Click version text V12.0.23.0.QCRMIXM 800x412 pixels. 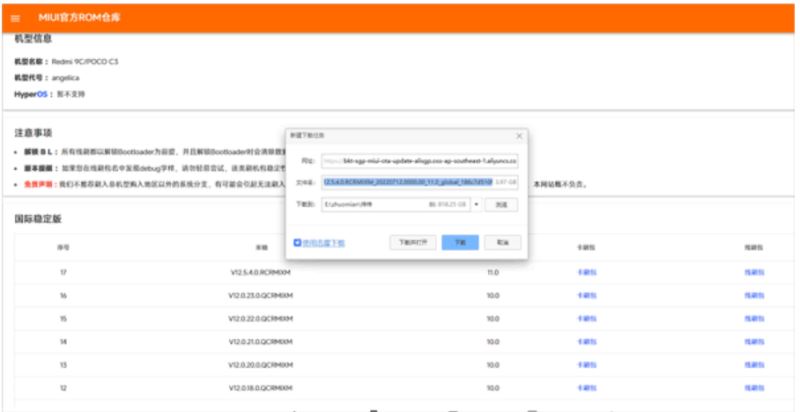click(260, 296)
